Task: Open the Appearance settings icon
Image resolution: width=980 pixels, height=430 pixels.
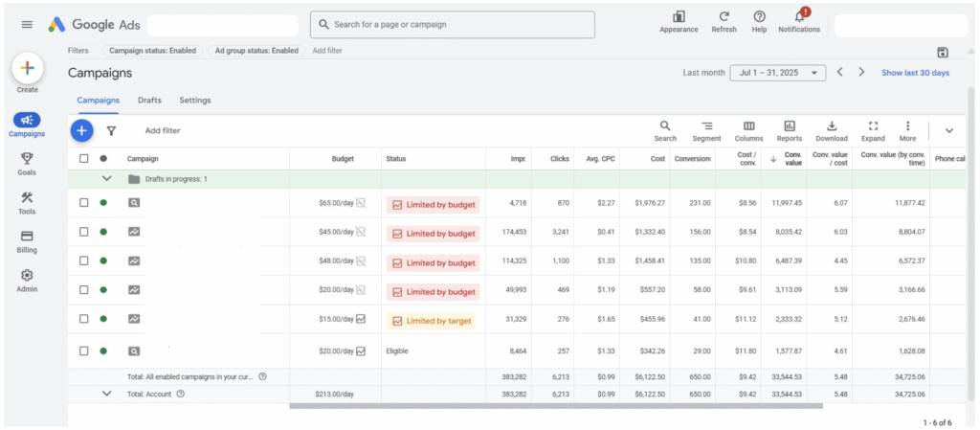Action: (679, 17)
